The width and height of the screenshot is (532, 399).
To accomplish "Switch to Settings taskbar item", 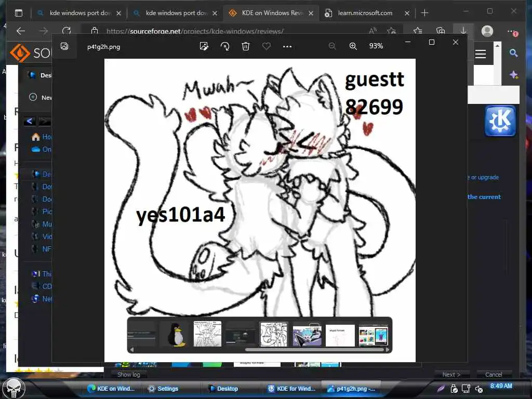I will tap(163, 389).
